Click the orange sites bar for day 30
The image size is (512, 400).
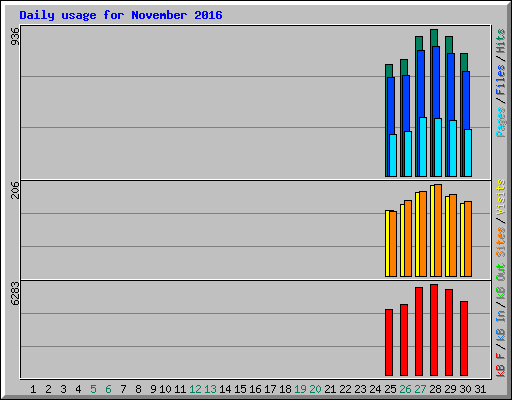(468, 239)
